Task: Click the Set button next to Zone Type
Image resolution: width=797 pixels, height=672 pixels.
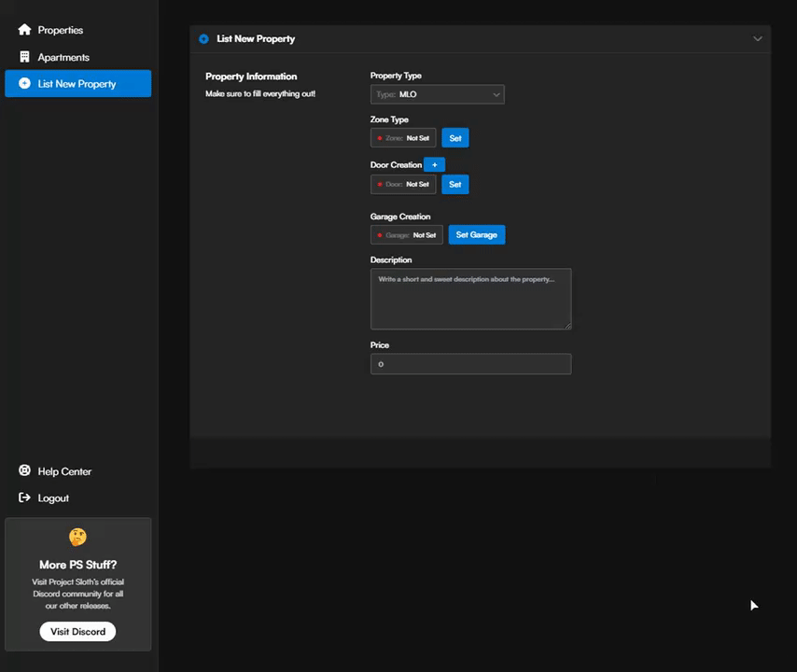Action: coord(454,137)
